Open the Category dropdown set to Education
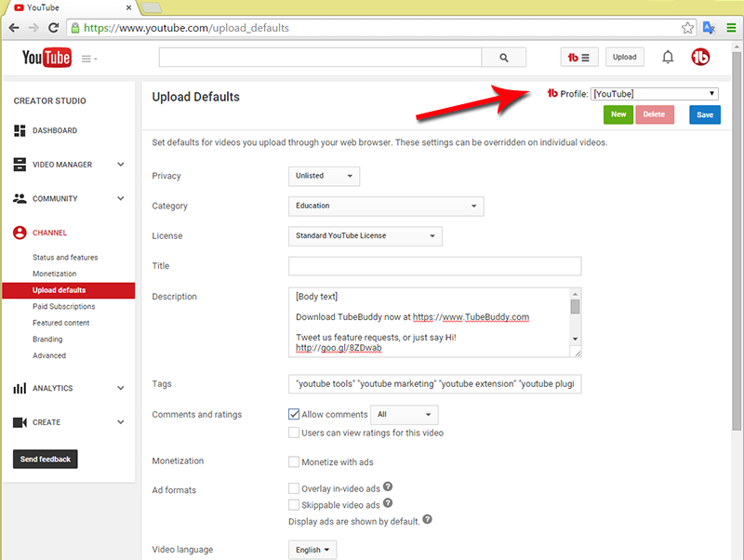Viewport: 744px width, 560px height. 386,206
